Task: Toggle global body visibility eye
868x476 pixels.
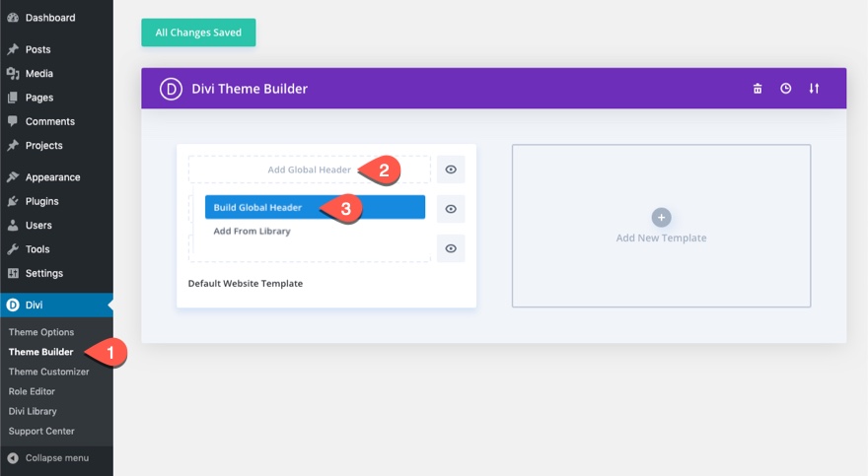Action: [x=451, y=209]
